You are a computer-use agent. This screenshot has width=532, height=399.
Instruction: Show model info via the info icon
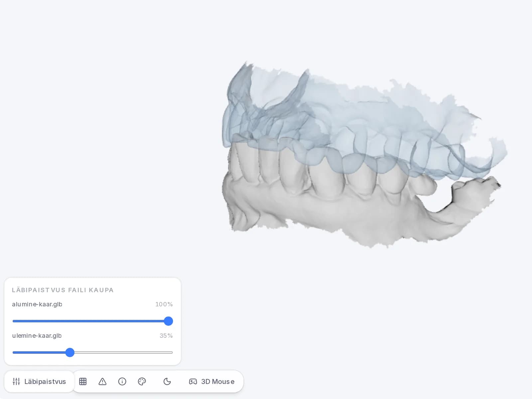122,381
